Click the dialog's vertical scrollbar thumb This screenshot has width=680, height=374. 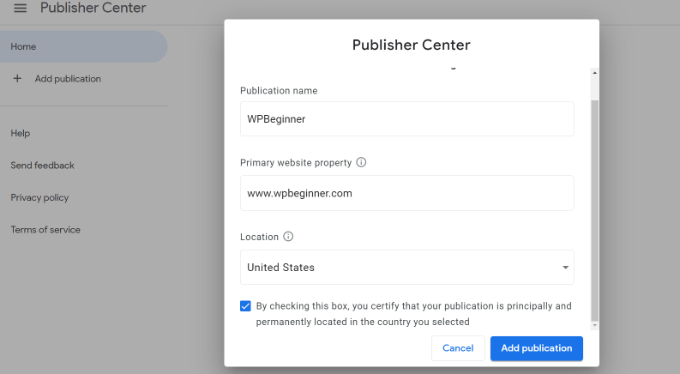point(595,210)
